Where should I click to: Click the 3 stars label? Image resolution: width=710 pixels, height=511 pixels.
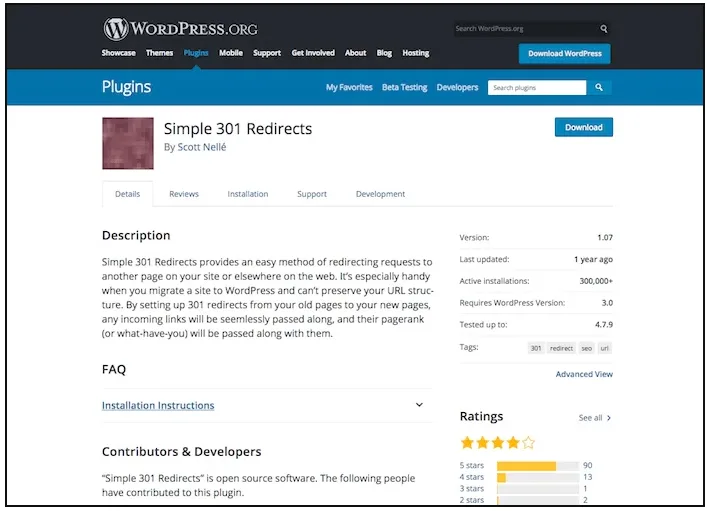[471, 488]
